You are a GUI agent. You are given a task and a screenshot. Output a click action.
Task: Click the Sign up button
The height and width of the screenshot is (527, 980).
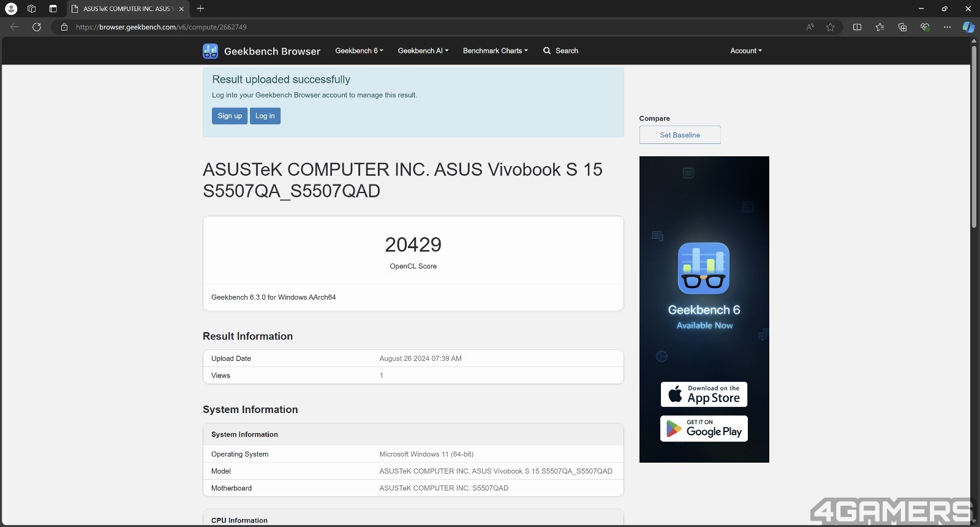(230, 116)
